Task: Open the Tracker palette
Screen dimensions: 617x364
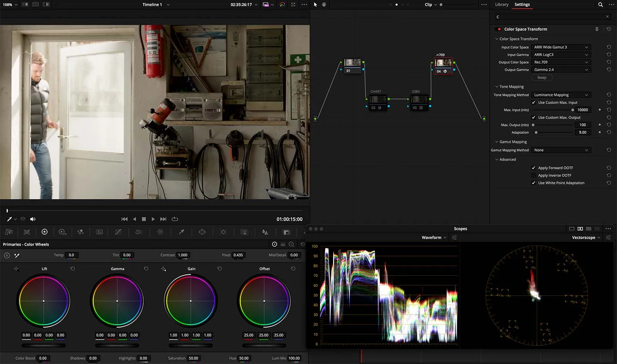Action: tap(223, 232)
